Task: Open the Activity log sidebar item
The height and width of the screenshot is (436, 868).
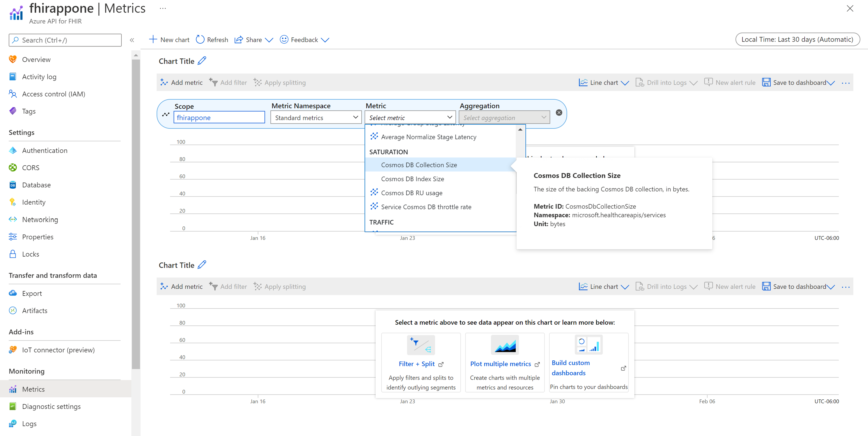Action: 39,76
